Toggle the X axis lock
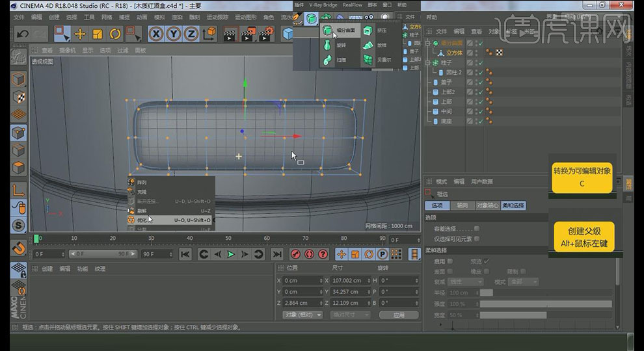This screenshot has width=644, height=351. 155,34
